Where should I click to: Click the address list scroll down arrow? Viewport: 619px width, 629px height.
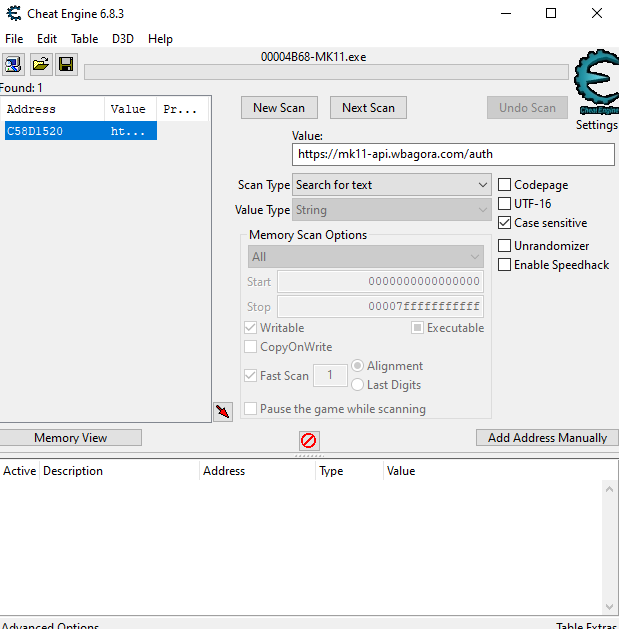[609, 607]
